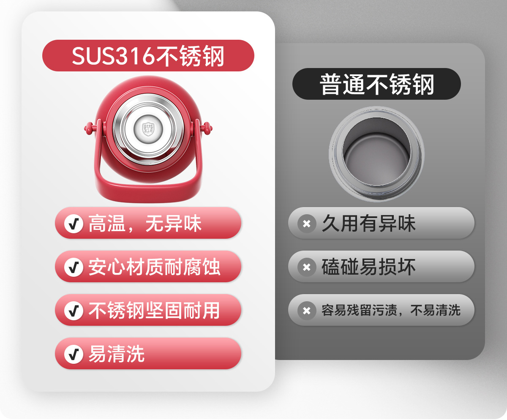Click the red thermos product image
Viewport: 507px width, 420px height.
pyautogui.click(x=148, y=140)
